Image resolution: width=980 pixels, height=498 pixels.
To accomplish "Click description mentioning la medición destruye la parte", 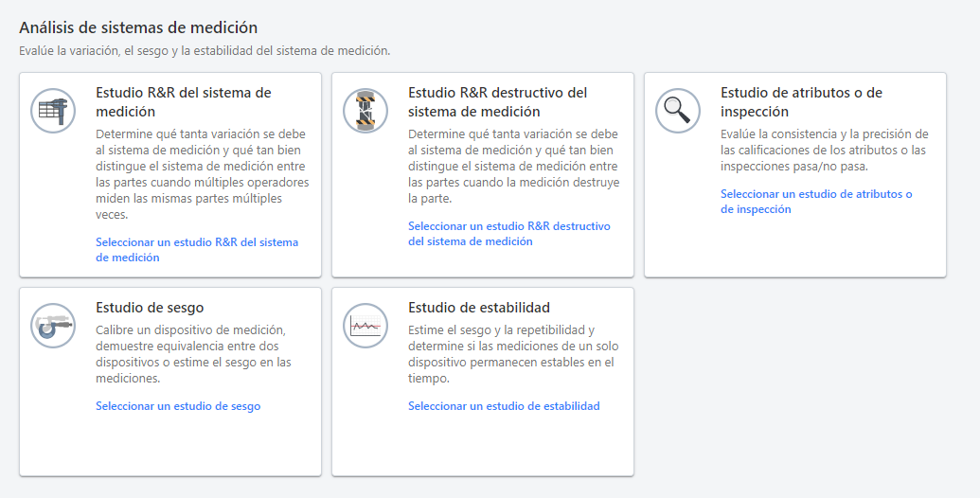I will point(513,167).
